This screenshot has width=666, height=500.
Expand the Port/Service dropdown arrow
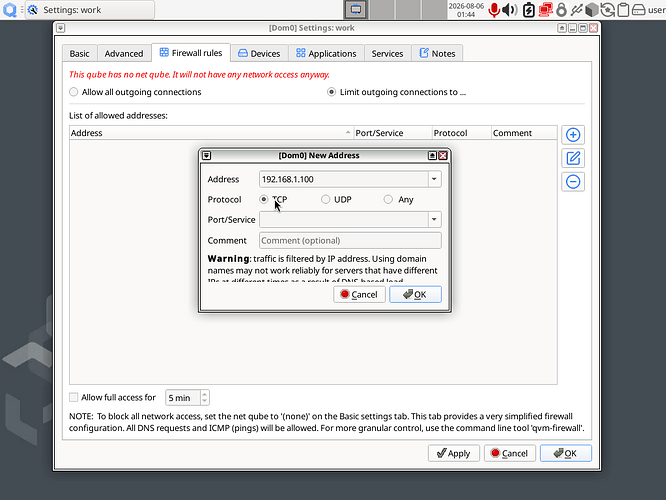tap(434, 219)
